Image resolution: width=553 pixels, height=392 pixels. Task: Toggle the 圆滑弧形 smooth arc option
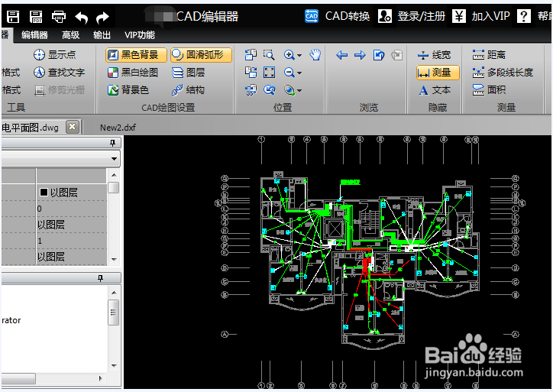tap(201, 55)
